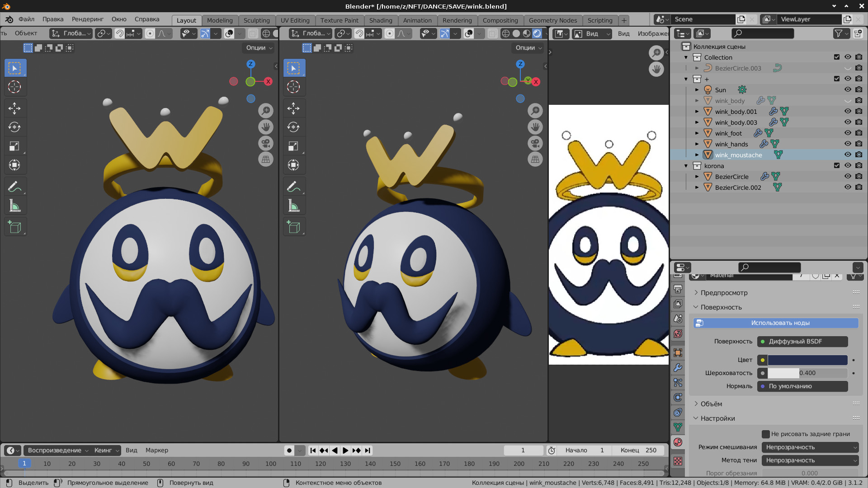
Task: Activate the Measure tool in left viewport
Action: pos(14,206)
